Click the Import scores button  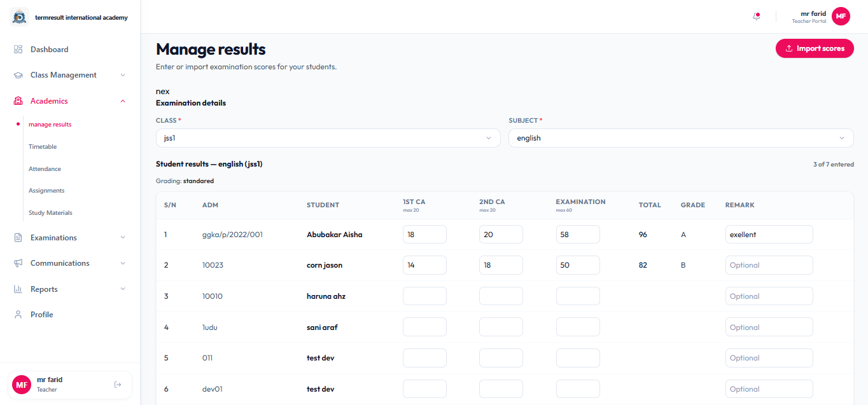click(x=815, y=48)
